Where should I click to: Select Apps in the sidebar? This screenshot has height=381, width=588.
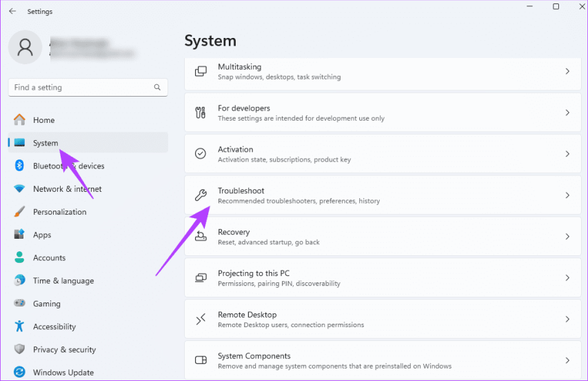pos(42,235)
